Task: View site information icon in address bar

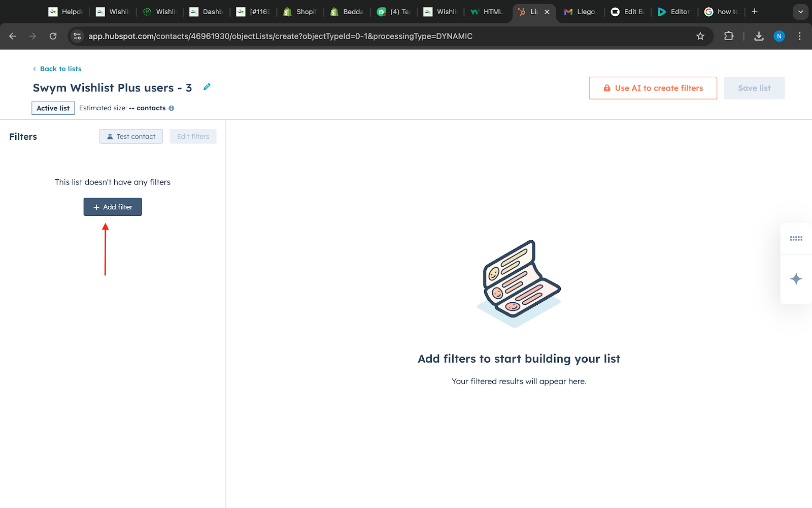Action: point(77,36)
